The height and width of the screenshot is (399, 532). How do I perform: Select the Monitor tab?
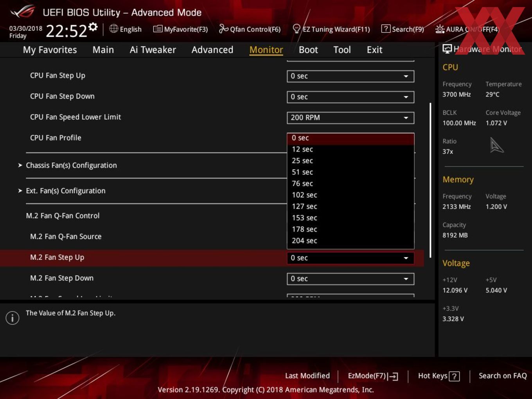[266, 50]
